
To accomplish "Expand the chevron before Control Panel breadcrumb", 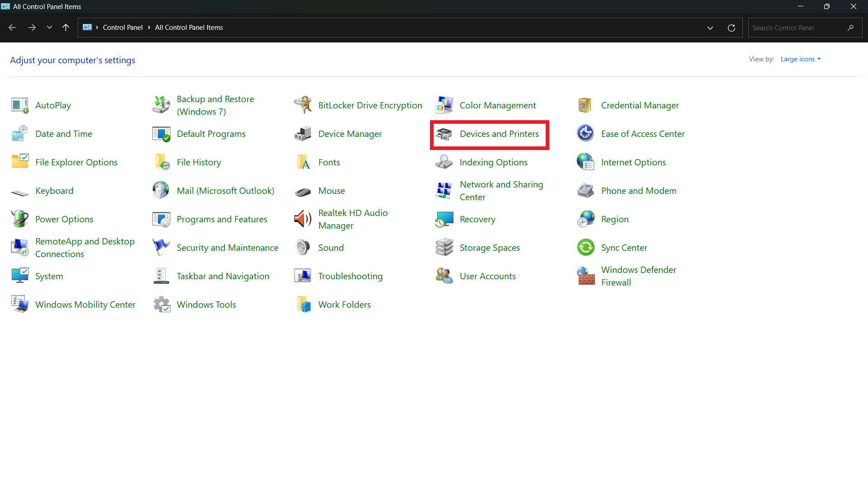I will coord(97,28).
